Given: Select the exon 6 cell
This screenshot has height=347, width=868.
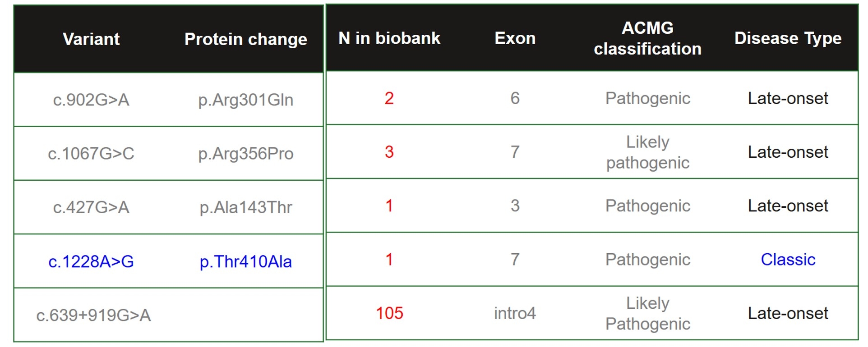Looking at the screenshot, I should [x=515, y=98].
